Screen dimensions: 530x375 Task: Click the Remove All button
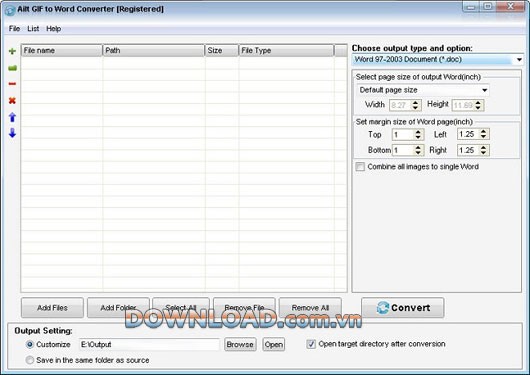[310, 308]
